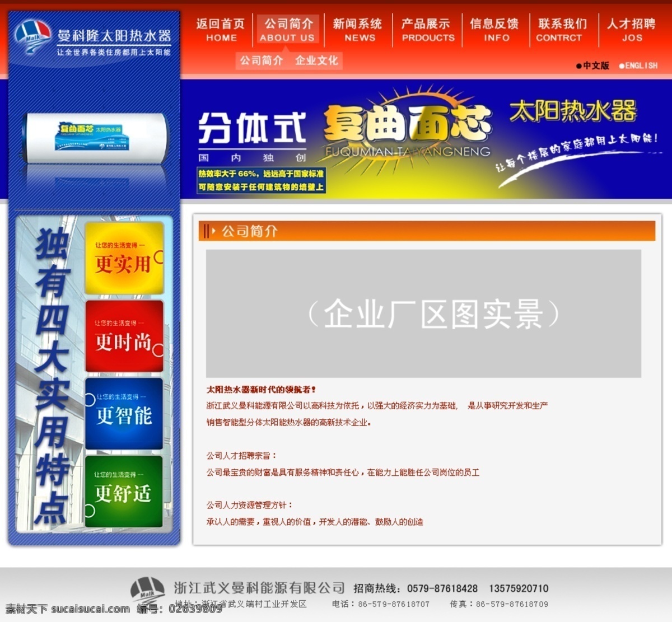
Task: Click the 公司人才招聘宗旨 text line
Action: click(x=241, y=456)
